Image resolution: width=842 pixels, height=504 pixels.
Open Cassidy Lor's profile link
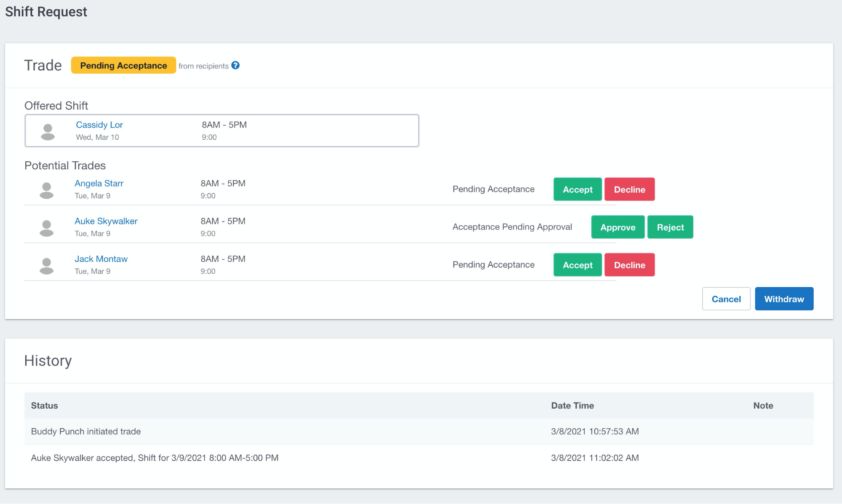tap(99, 125)
